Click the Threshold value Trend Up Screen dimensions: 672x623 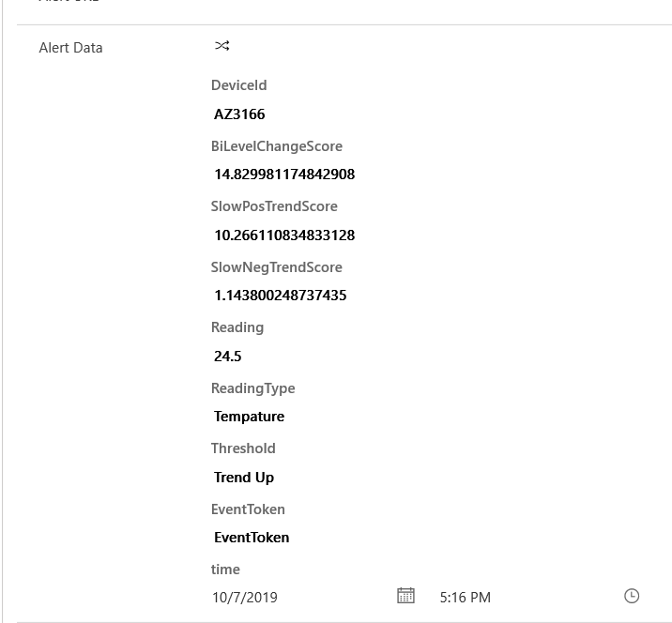click(244, 478)
